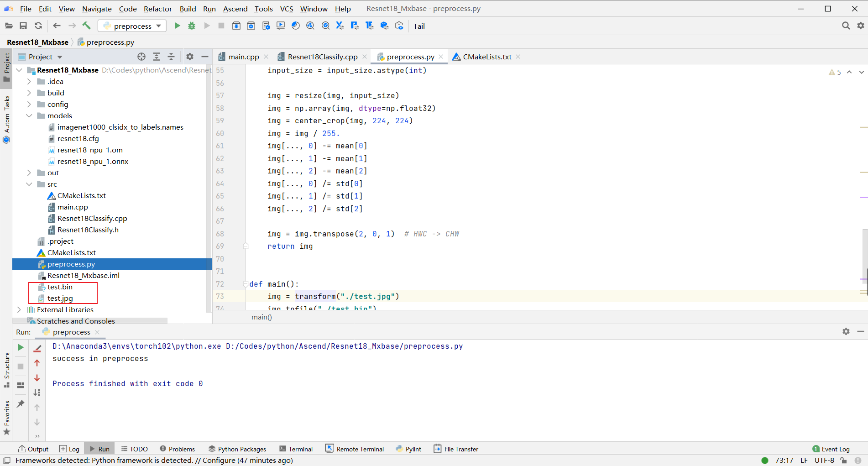Collapse the models folder
This screenshot has width=868, height=466.
tap(29, 115)
